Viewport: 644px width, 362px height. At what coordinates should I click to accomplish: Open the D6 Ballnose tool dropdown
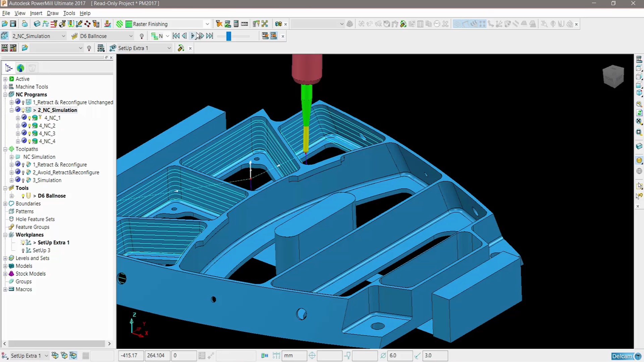[131, 36]
